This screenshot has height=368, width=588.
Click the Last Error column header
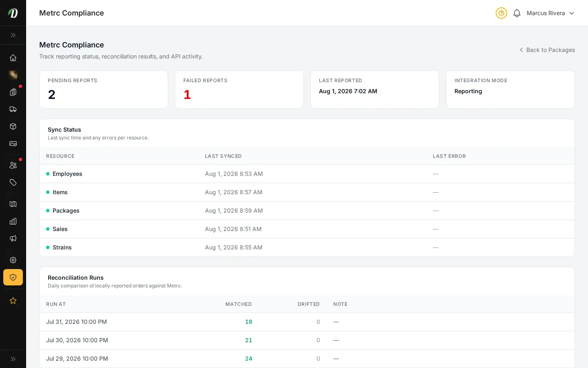tap(449, 156)
